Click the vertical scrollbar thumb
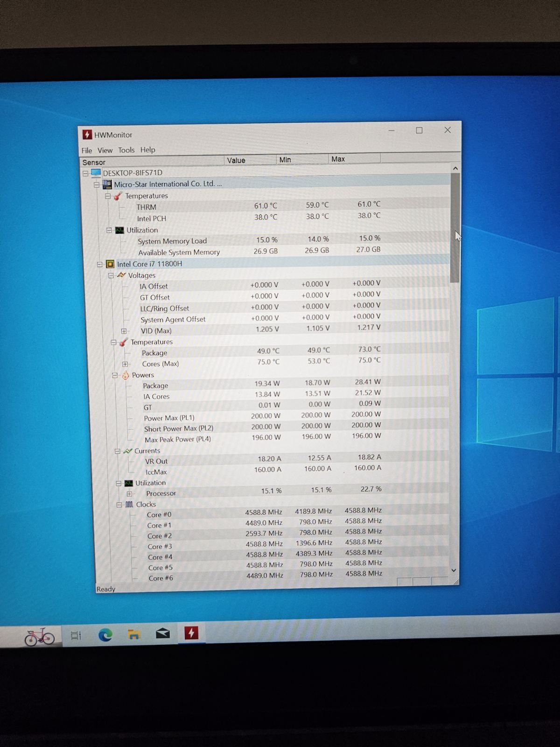The height and width of the screenshot is (747, 560). tap(455, 228)
